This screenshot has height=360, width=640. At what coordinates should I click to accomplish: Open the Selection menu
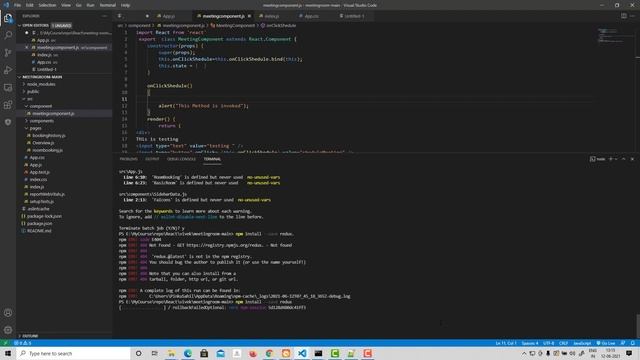tap(47, 5)
